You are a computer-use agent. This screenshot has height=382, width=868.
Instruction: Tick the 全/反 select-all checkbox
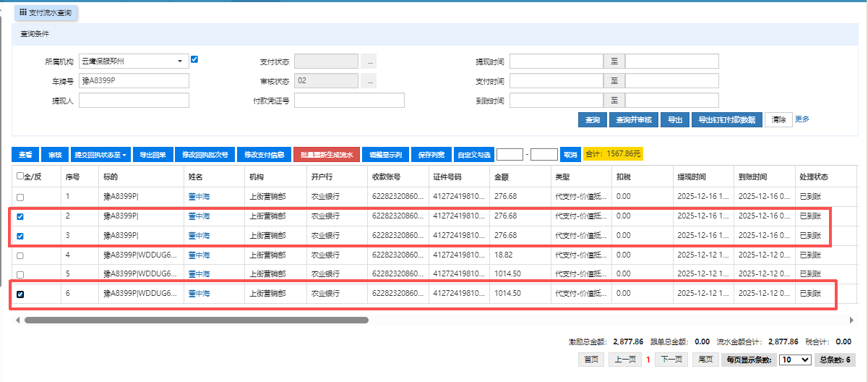[20, 177]
